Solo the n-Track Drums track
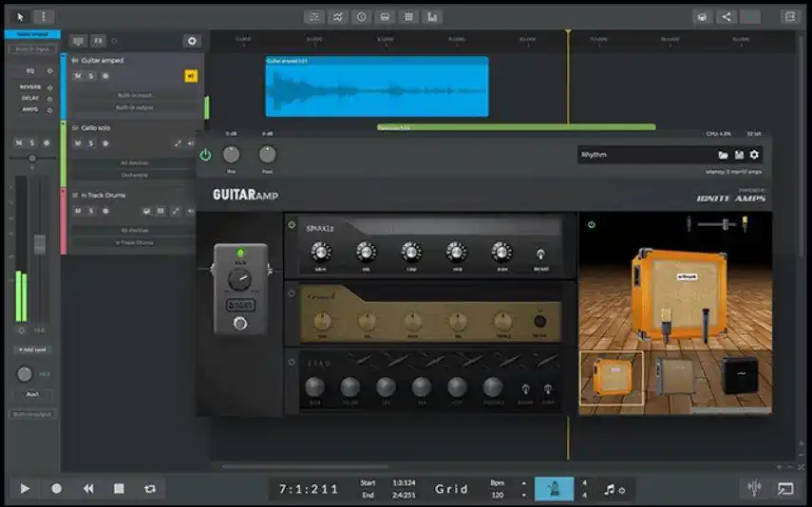The image size is (812, 507). click(91, 211)
